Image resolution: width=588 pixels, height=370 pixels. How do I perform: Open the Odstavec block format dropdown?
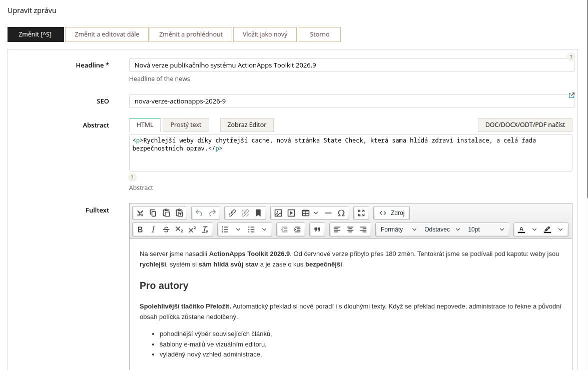point(442,229)
